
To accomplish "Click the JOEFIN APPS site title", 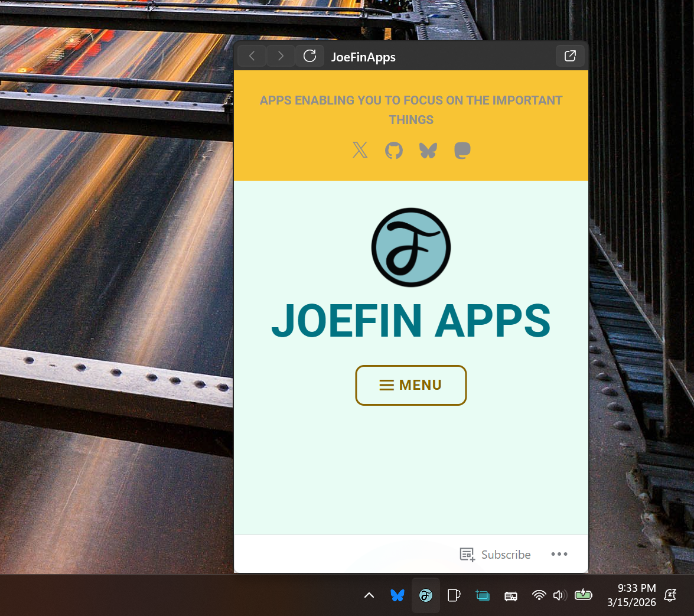I will [411, 321].
